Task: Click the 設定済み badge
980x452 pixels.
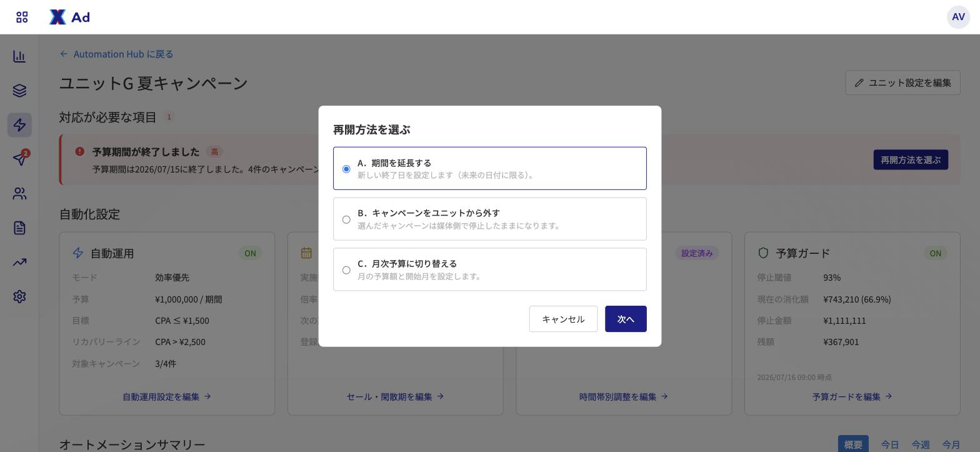Action: click(x=697, y=253)
